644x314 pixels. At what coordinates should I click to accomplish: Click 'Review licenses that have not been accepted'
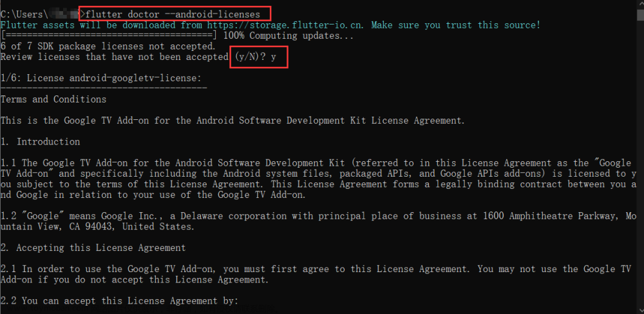[115, 57]
